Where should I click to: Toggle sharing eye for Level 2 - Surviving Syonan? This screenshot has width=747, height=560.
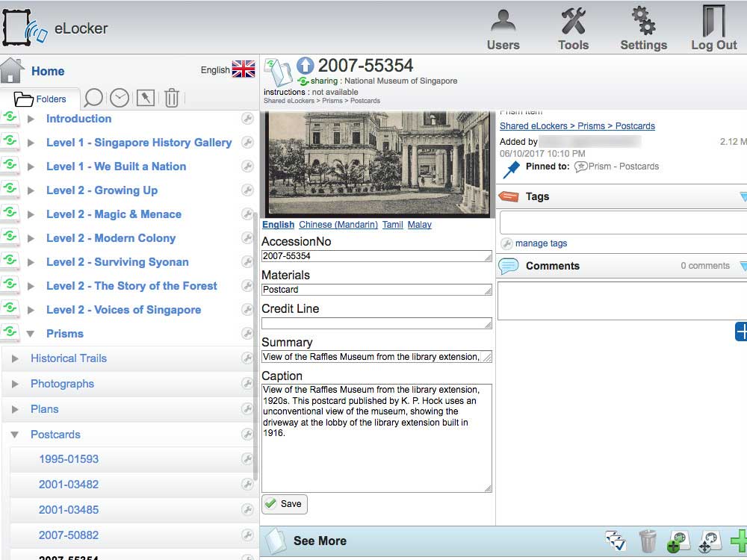[10, 261]
